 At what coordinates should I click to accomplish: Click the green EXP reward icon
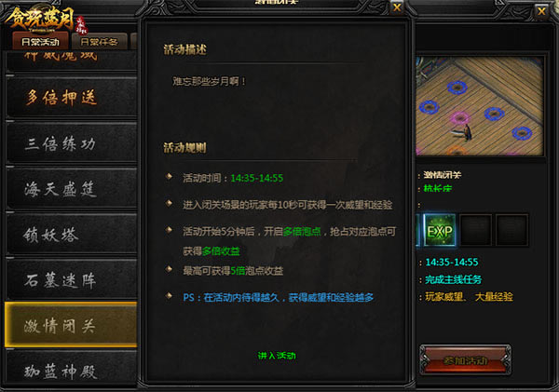click(x=439, y=230)
